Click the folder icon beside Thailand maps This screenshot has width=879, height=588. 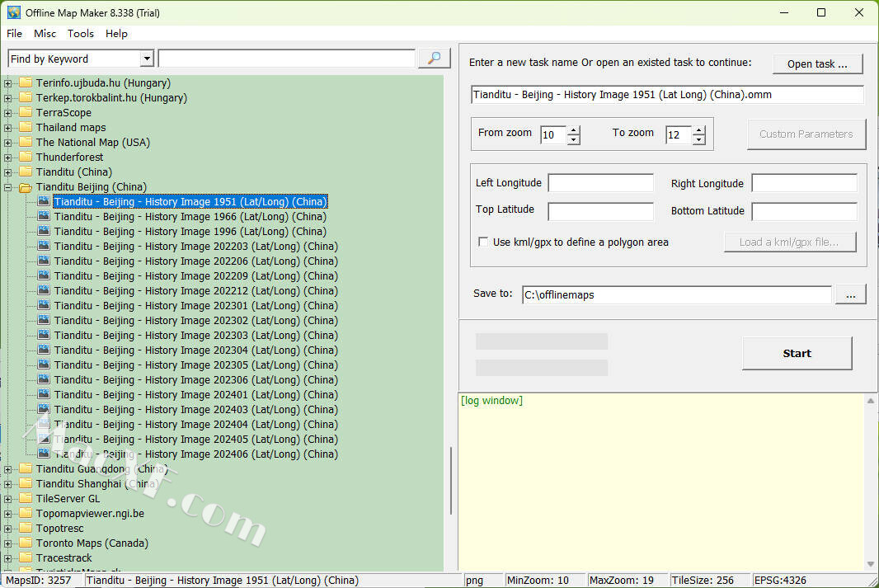(26, 127)
